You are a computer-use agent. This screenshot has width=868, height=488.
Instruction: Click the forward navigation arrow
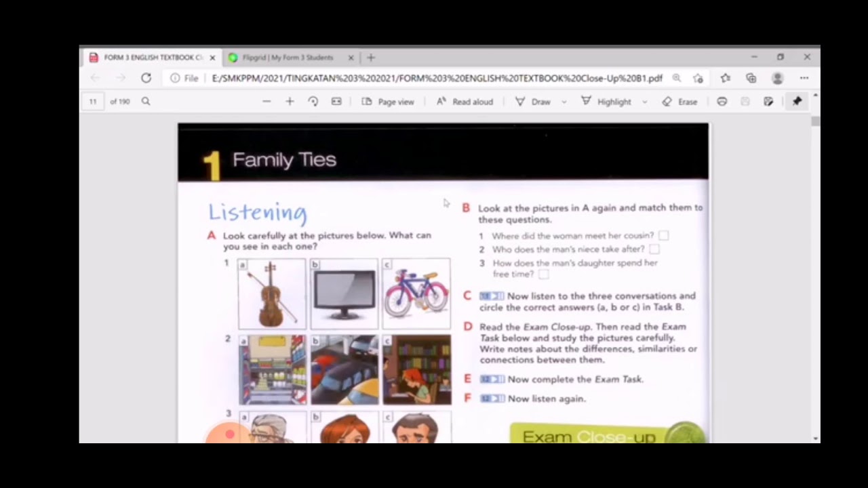(x=121, y=78)
